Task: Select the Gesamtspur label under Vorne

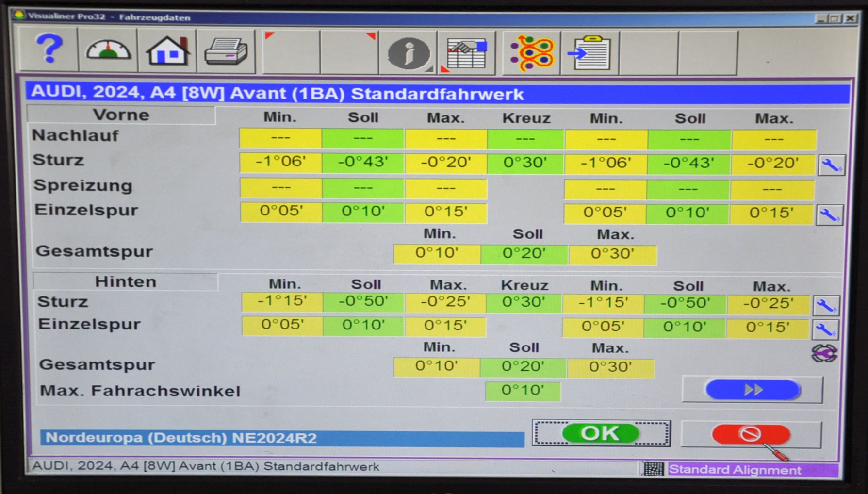Action: click(94, 251)
